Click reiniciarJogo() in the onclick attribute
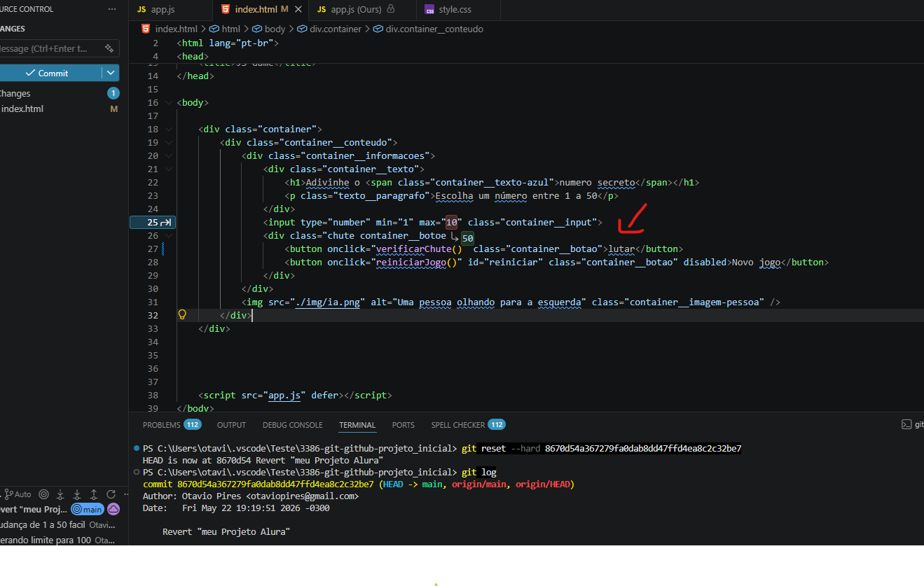The height and width of the screenshot is (586, 924). coord(416,262)
